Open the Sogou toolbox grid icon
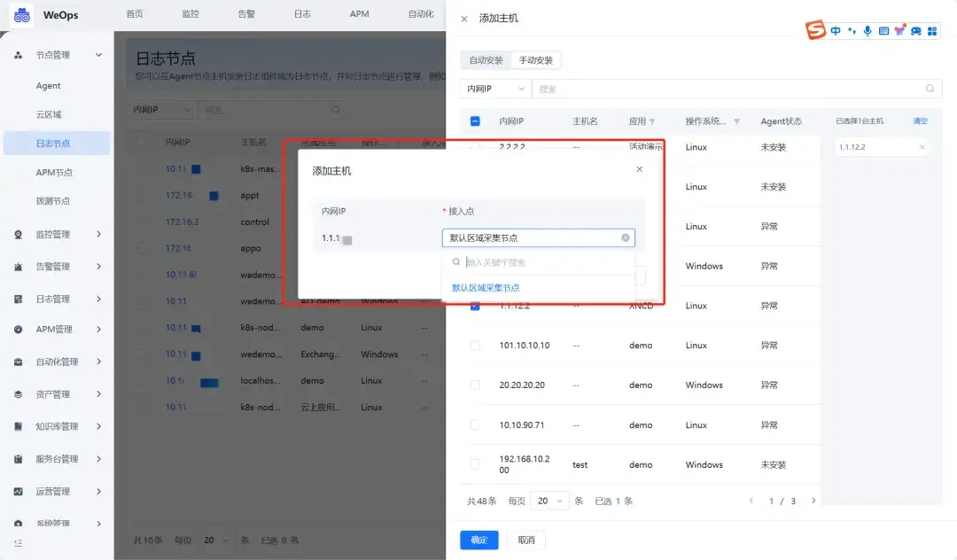Viewport: 957px width, 560px height. point(932,30)
